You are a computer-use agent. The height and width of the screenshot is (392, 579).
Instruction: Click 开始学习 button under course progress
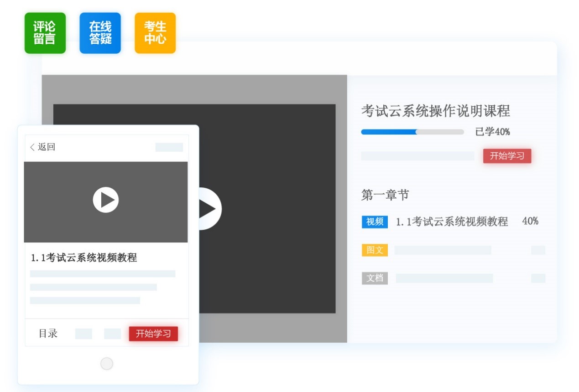(507, 156)
